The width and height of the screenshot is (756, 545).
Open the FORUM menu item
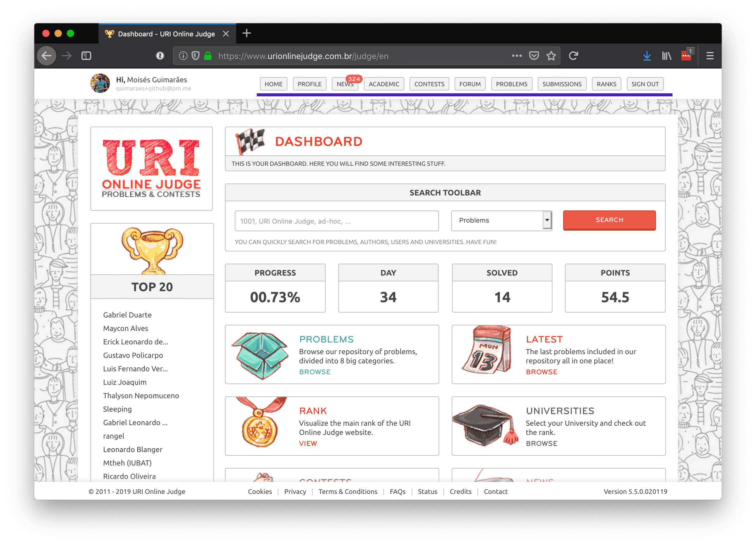pyautogui.click(x=470, y=84)
